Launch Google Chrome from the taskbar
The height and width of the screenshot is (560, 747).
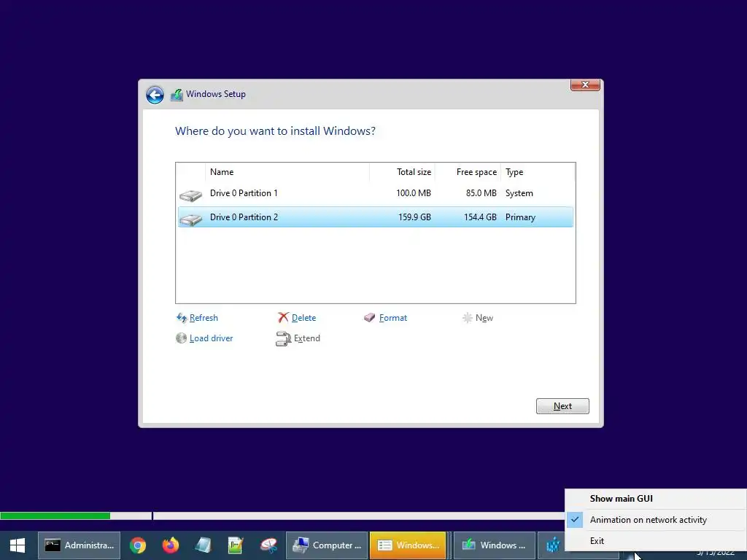pyautogui.click(x=138, y=545)
